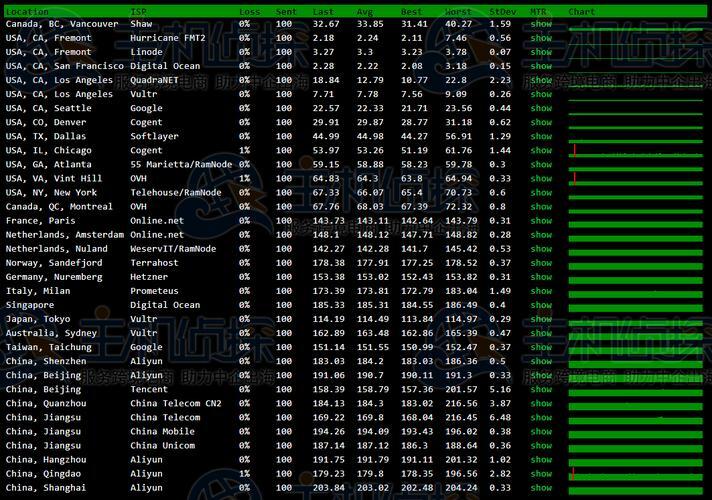The width and height of the screenshot is (712, 500).
Task: Click 'show' in Beijing Tencent row
Action: coord(541,390)
